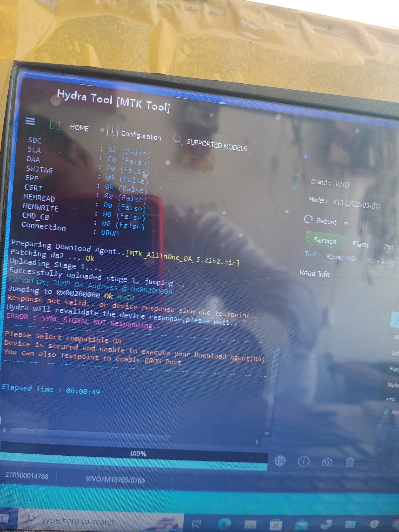Click the 'ERROR : SYNC_SIGNAL NOT Responding' line
Image resolution: width=399 pixels, height=532 pixels.
point(83,321)
